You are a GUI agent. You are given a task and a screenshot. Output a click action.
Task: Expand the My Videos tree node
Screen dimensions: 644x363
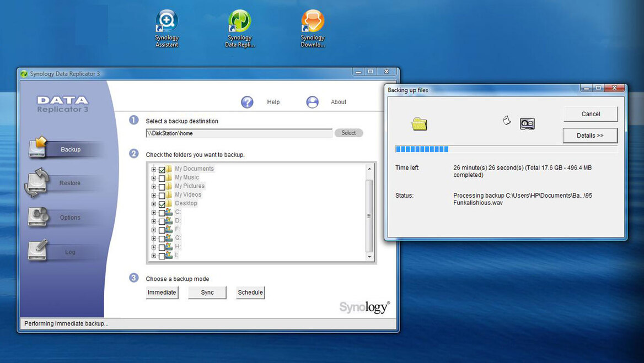tap(154, 195)
